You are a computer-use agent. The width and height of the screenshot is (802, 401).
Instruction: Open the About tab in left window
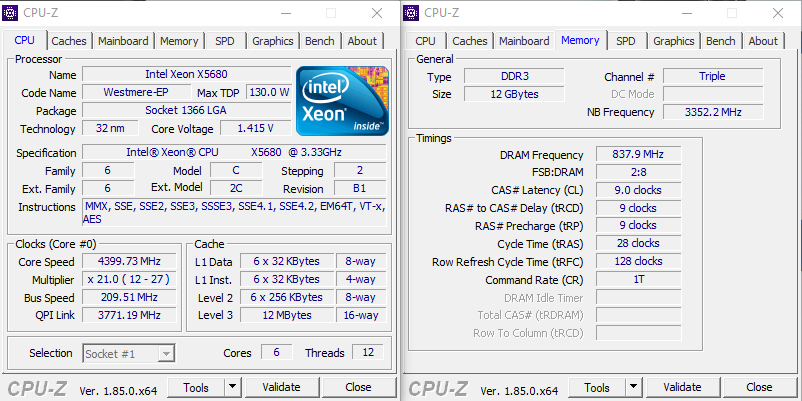[362, 41]
